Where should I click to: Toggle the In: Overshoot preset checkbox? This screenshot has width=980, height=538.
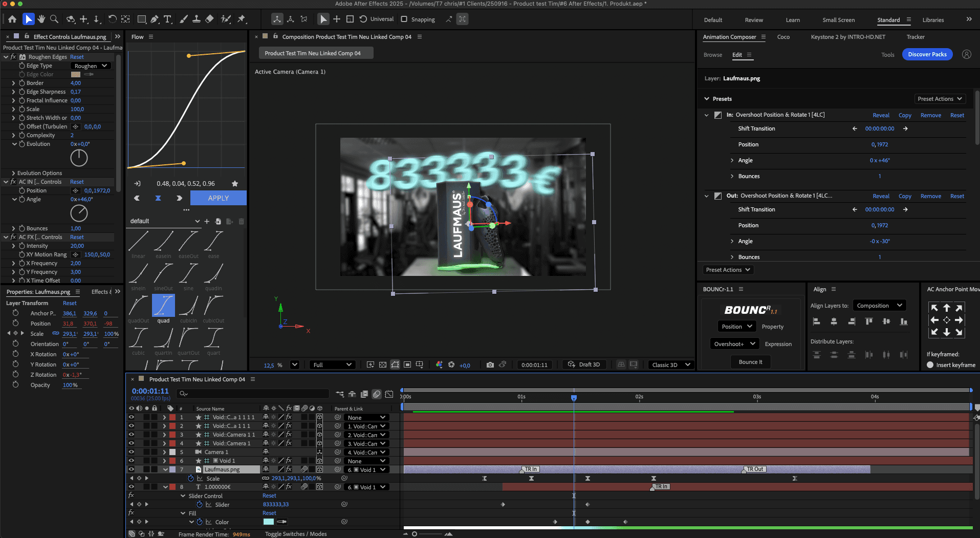tap(718, 115)
